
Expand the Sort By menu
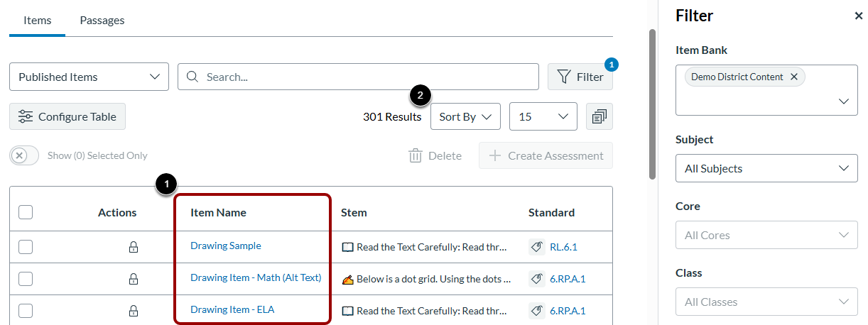coord(465,117)
